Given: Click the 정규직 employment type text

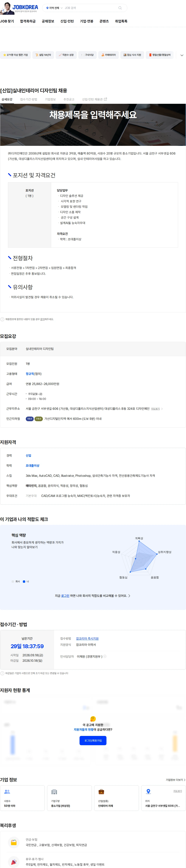Looking at the screenshot, I should [30, 374].
